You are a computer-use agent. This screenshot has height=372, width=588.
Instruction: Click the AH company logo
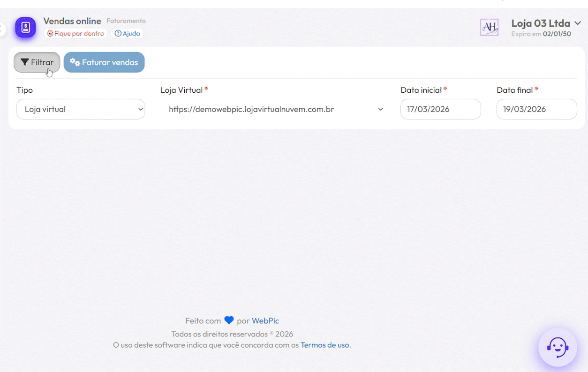489,27
